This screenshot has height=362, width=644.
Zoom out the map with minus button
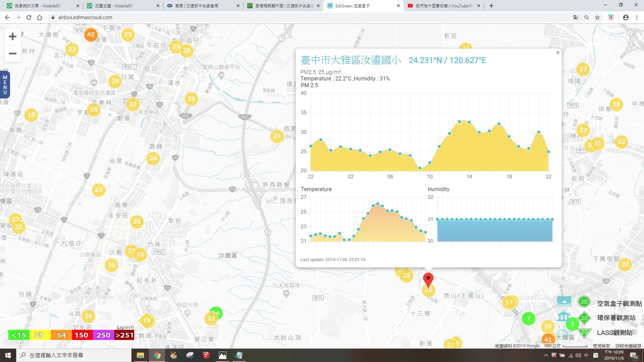12,53
